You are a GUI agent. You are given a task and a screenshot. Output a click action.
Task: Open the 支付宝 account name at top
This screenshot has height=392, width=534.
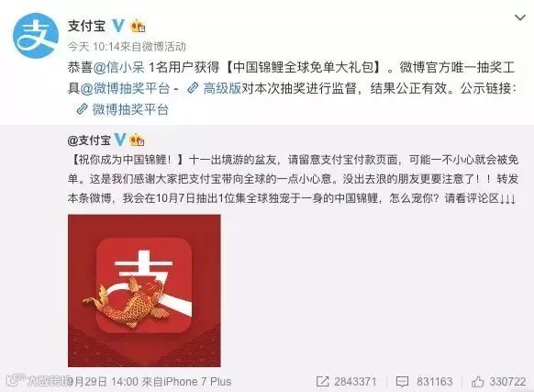point(86,26)
